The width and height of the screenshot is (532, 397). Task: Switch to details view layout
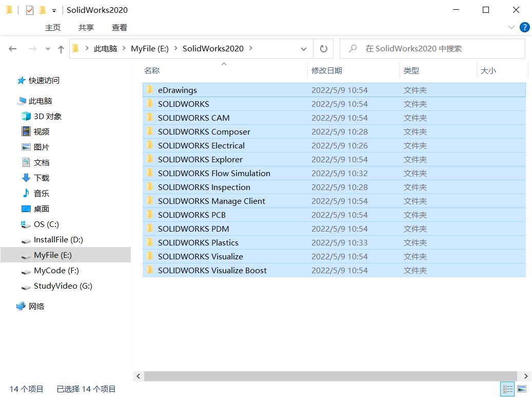coord(507,389)
